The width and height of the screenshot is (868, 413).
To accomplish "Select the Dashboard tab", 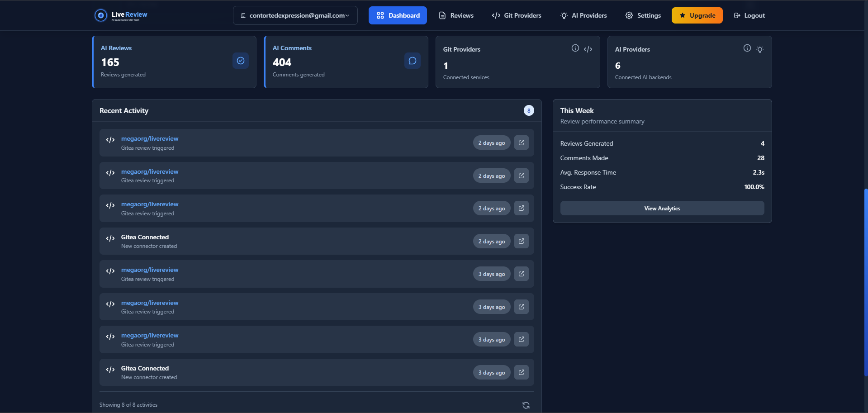I will tap(398, 15).
